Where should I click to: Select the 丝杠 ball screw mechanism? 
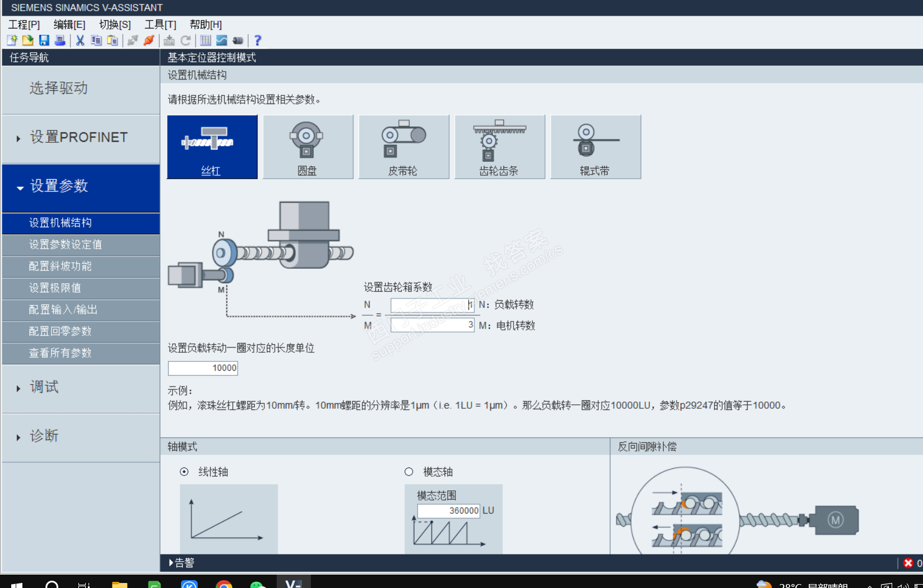212,147
